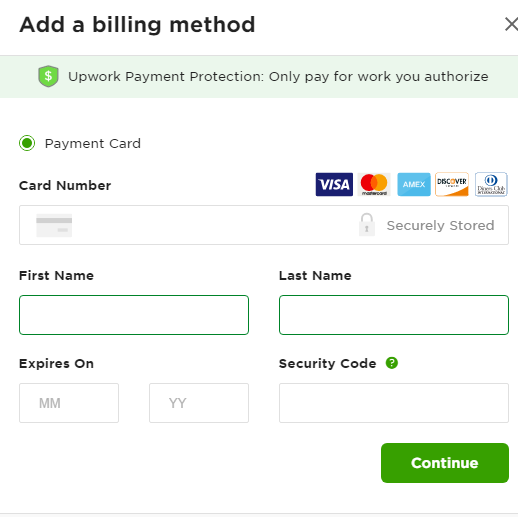Image resolution: width=518 pixels, height=517 pixels.
Task: Click the Payment Card label text
Action: (x=93, y=144)
